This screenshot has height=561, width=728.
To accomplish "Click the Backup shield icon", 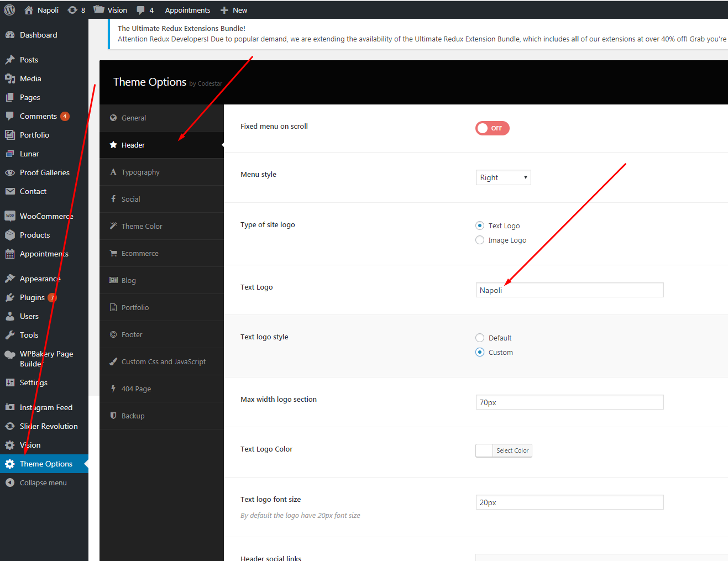I will tap(113, 416).
